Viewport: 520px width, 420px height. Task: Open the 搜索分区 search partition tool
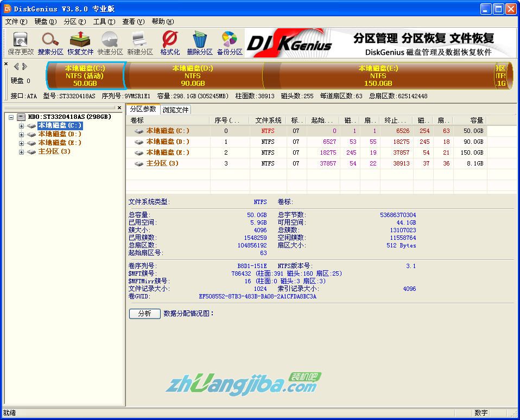click(x=50, y=43)
